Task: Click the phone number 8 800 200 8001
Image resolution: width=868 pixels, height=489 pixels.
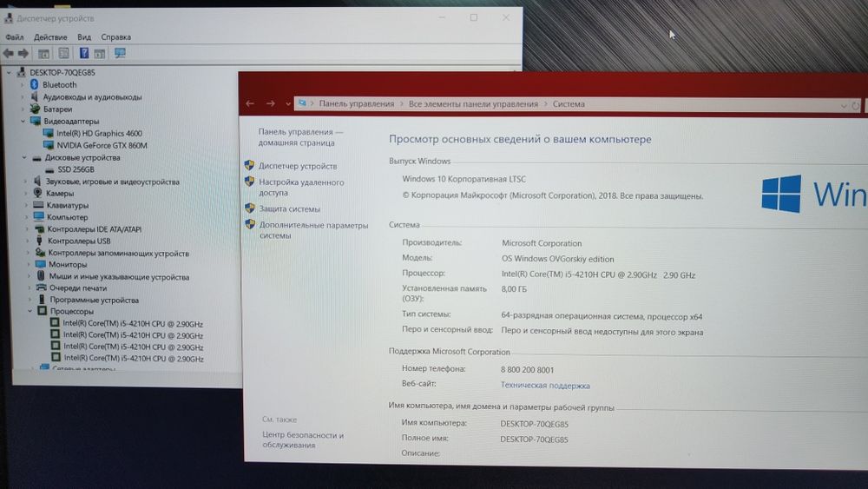Action: pos(527,370)
